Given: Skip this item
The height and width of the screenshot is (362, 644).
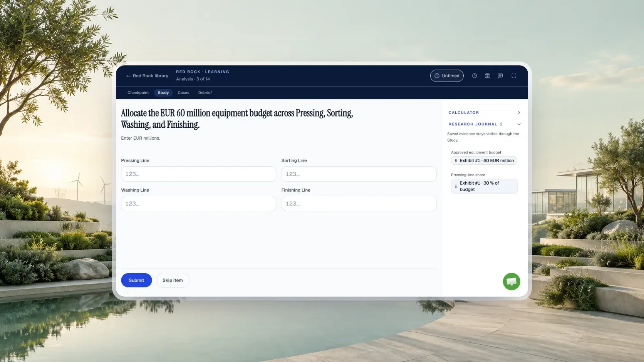Looking at the screenshot, I should (173, 280).
